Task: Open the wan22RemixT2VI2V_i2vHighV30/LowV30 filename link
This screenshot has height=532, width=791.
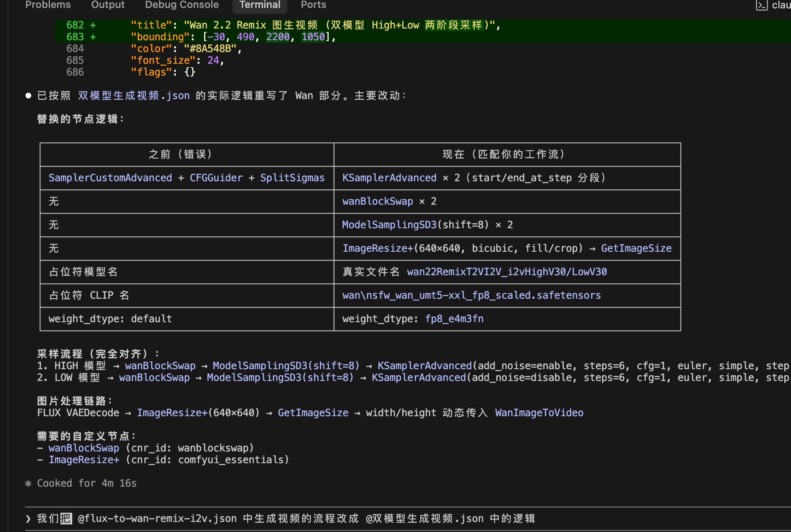Action: [506, 271]
